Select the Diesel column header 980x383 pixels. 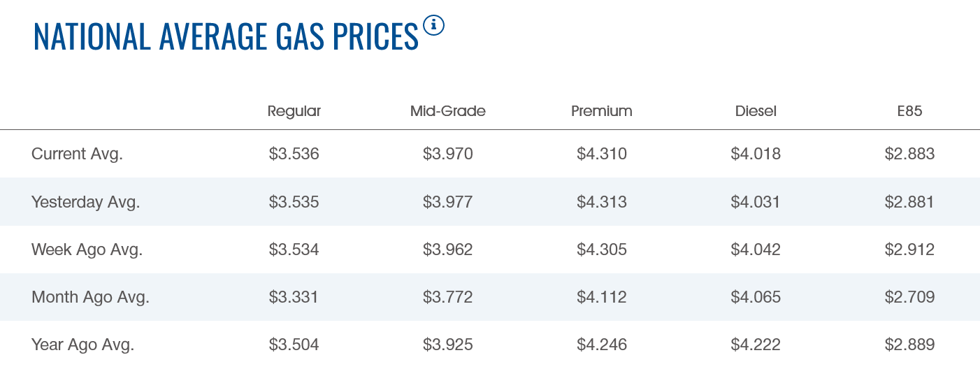[x=756, y=111]
